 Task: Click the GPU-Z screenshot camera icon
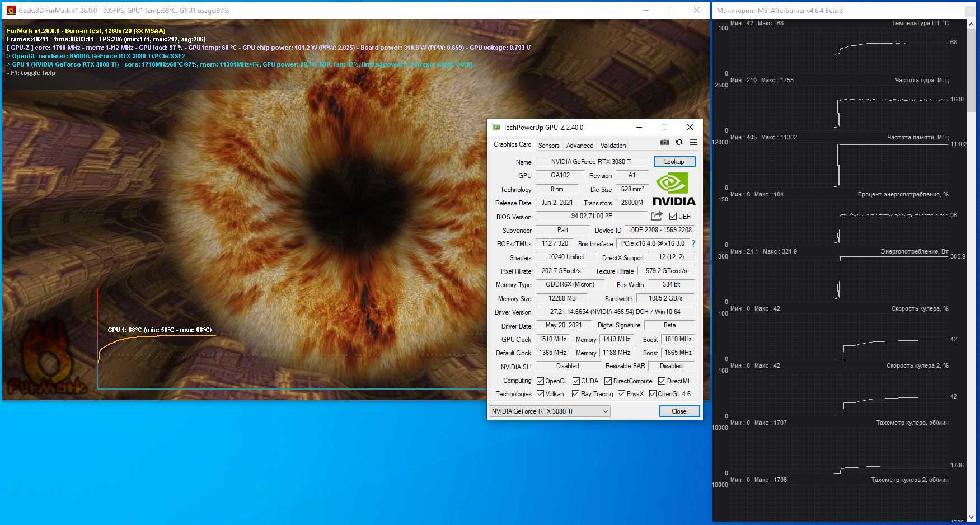(664, 143)
